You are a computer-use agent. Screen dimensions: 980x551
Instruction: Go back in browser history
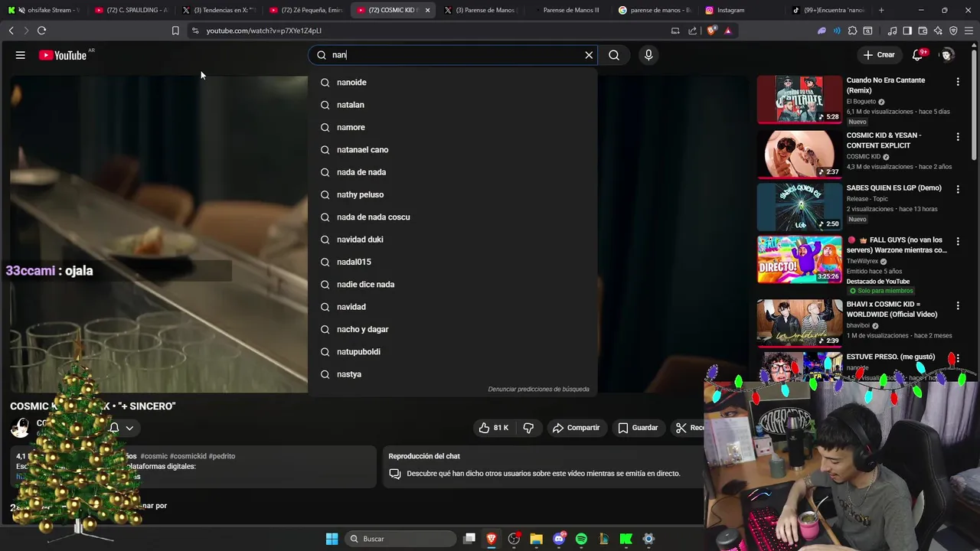click(11, 31)
